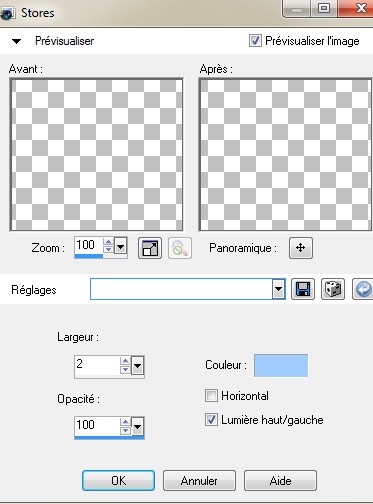Click the Opacité field showing 100
This screenshot has height=504, width=373.
tap(97, 426)
